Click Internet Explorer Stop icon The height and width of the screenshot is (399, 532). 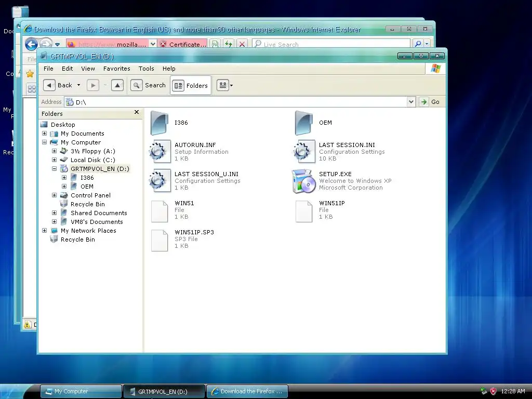pyautogui.click(x=242, y=44)
